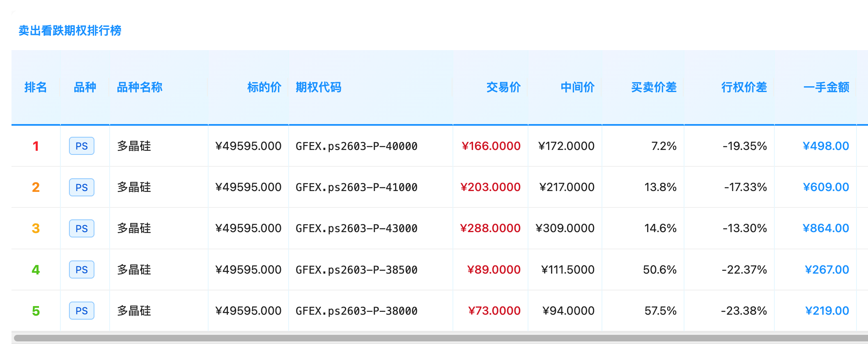Select the PS tag in rank 5 row
The height and width of the screenshot is (364, 868).
(82, 311)
